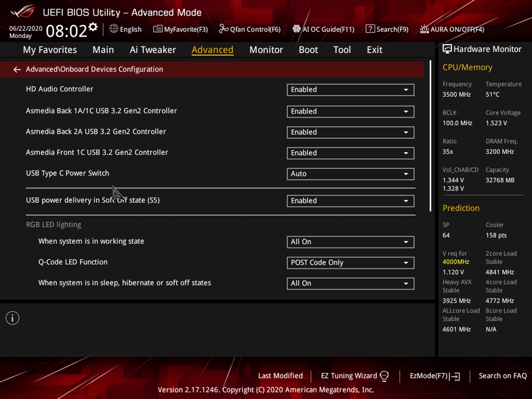Open Qfan Control(F6)
Viewport: 532px width, 399px height.
(250, 29)
